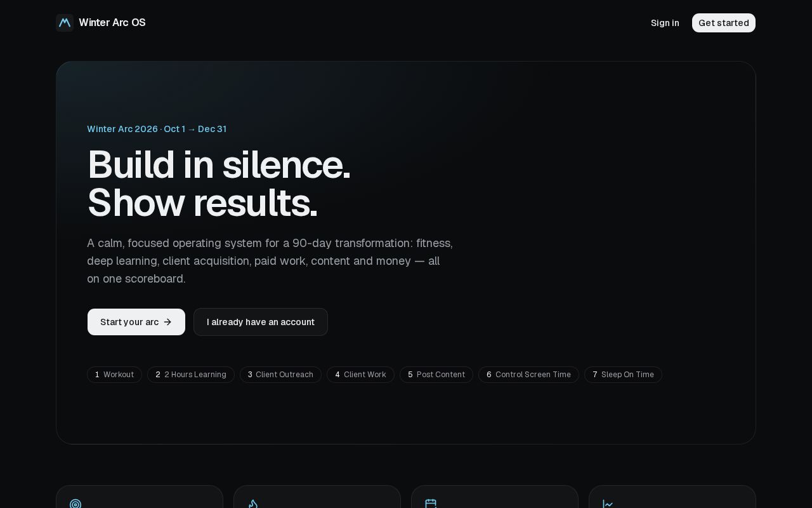The image size is (812, 508).
Task: Click the Winter Arc 2026 date line
Action: pyautogui.click(x=157, y=129)
